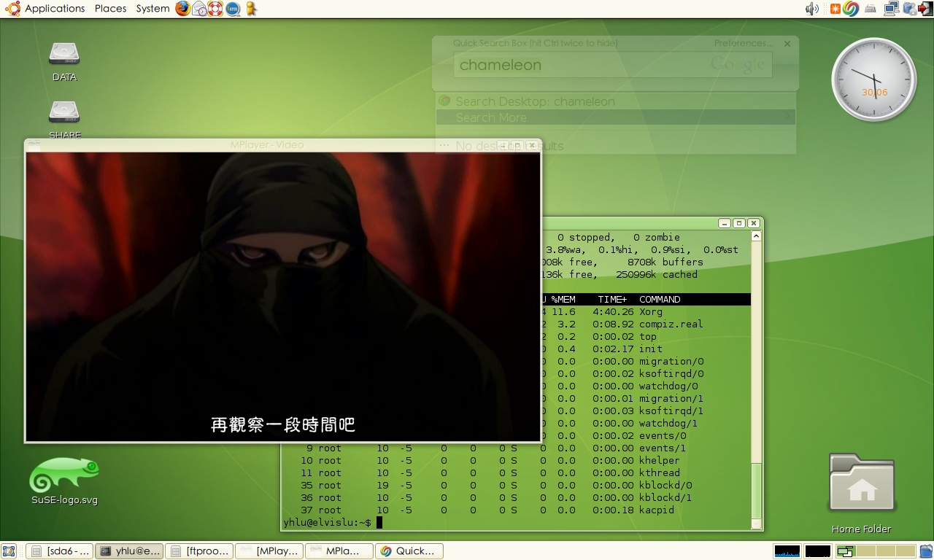934x560 pixels.
Task: Click the user switcher tray icon
Action: (909, 9)
